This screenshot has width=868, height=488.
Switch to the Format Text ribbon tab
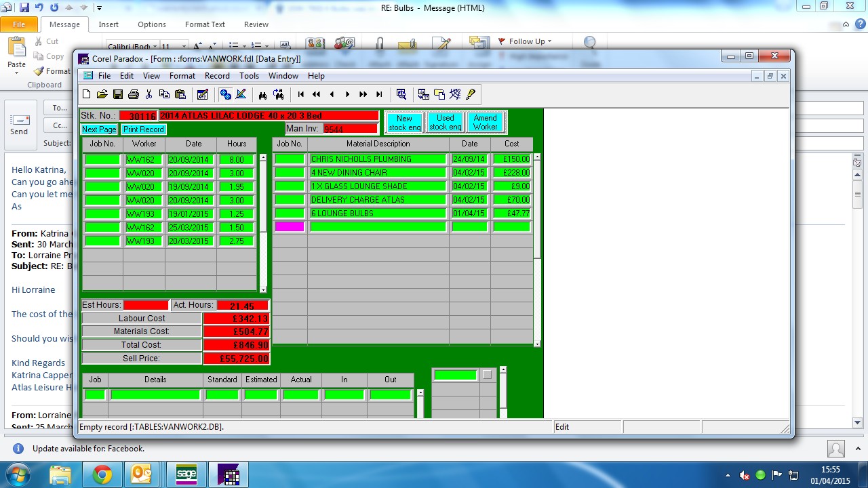(205, 24)
